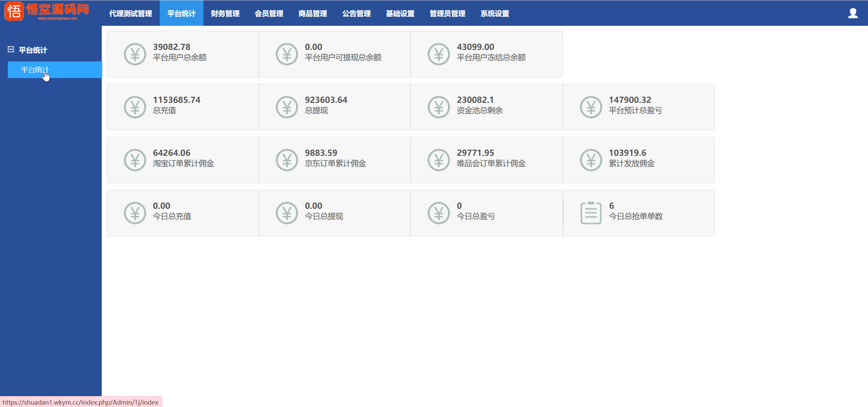The image size is (868, 407).
Task: Click the 京东订单累计佣金 label
Action: pyautogui.click(x=335, y=164)
